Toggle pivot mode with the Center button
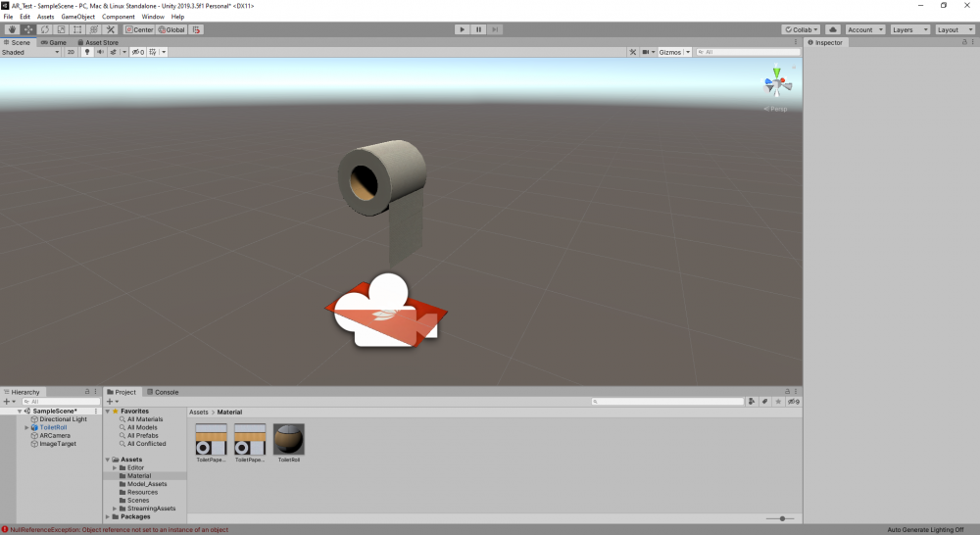 [138, 29]
